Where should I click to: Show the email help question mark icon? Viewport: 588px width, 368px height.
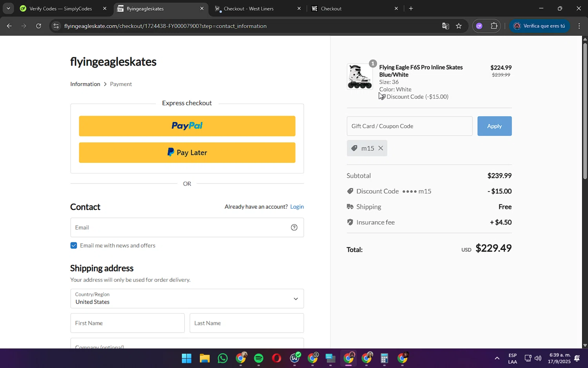click(x=294, y=228)
